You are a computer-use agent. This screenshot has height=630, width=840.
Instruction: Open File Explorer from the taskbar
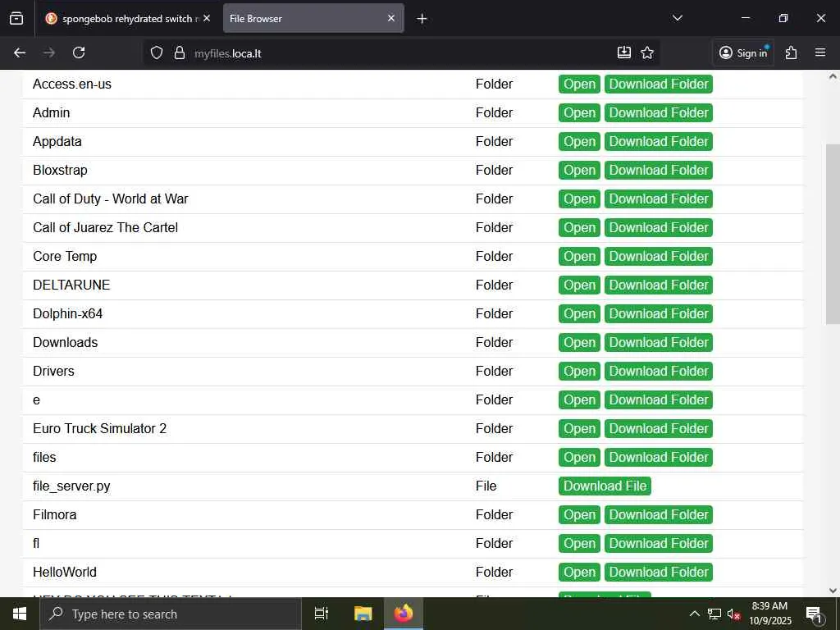(x=363, y=614)
